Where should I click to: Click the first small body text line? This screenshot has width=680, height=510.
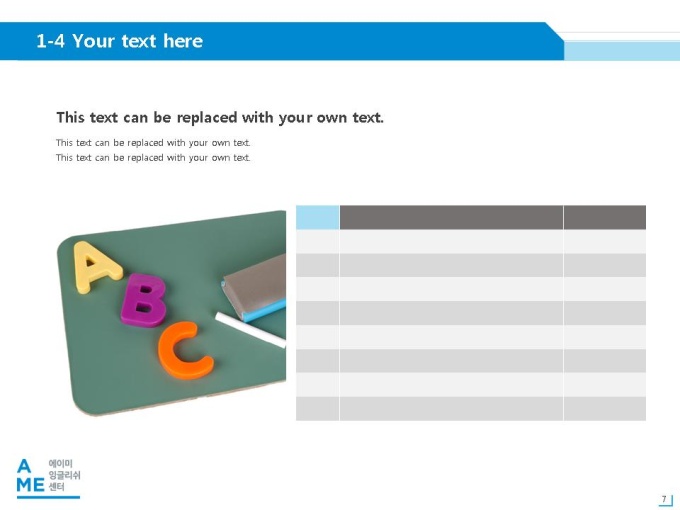(153, 143)
